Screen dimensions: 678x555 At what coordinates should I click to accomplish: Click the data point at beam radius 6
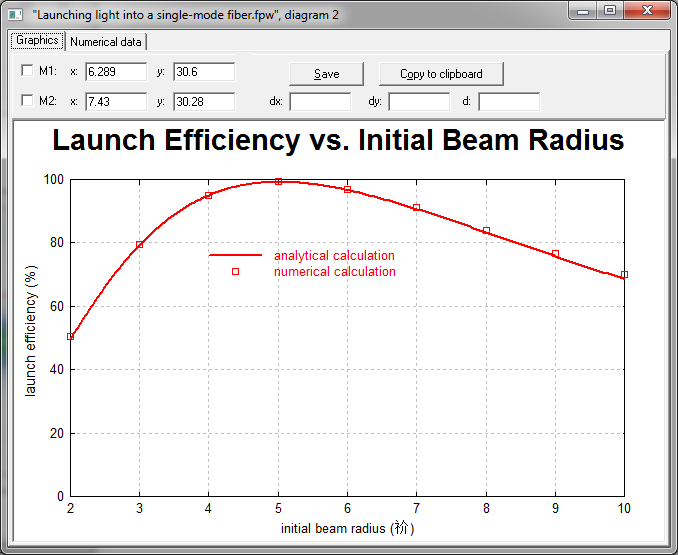pos(347,189)
